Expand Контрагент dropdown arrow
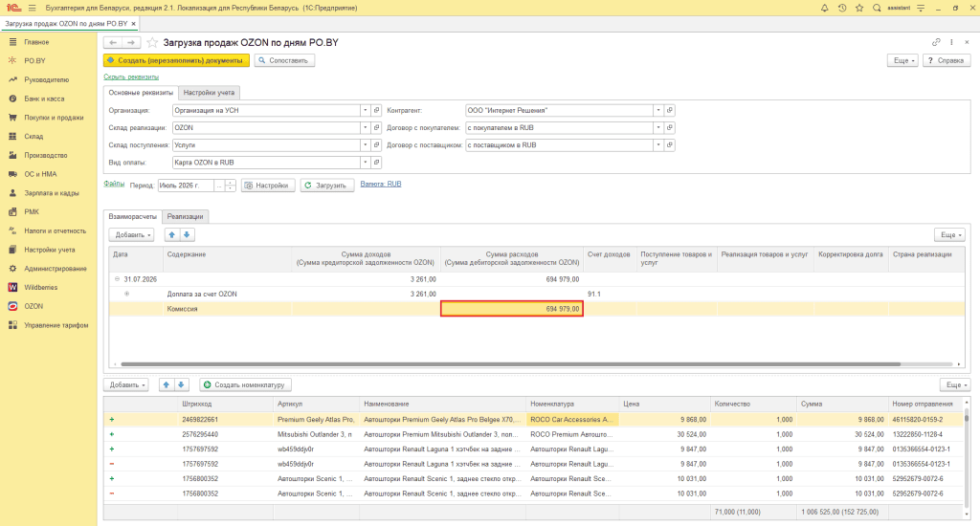 point(658,111)
